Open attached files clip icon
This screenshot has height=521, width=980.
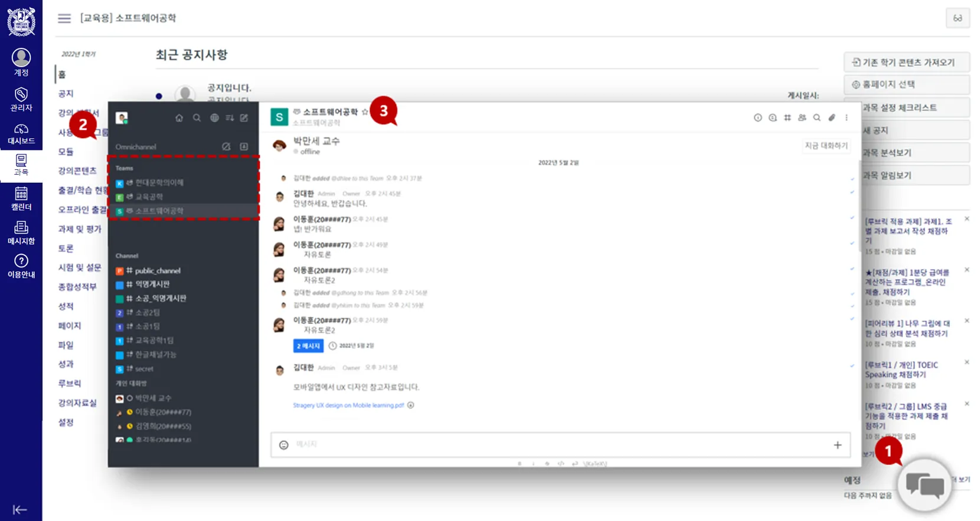click(831, 117)
